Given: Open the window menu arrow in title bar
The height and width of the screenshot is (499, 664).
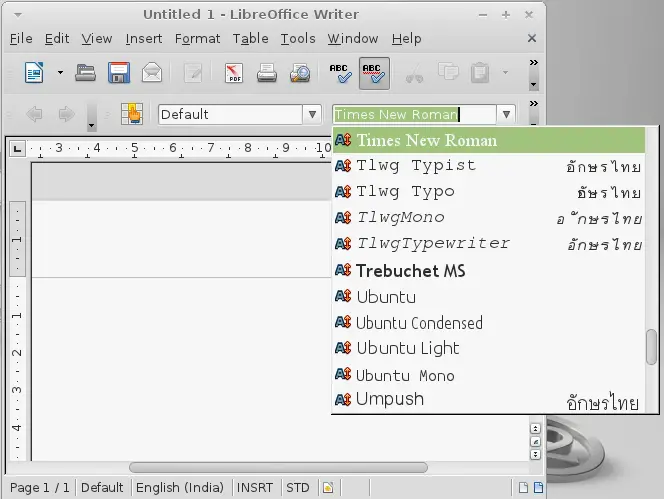Looking at the screenshot, I should [x=18, y=15].
